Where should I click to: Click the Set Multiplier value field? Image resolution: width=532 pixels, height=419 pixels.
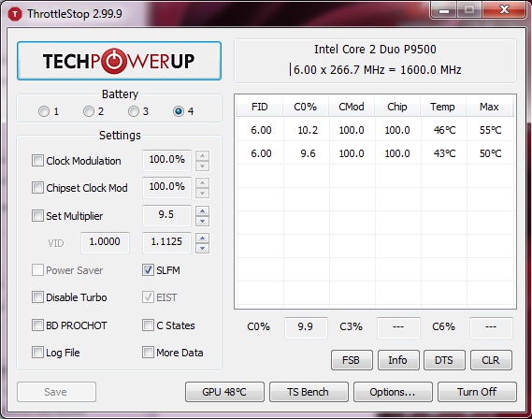[166, 215]
